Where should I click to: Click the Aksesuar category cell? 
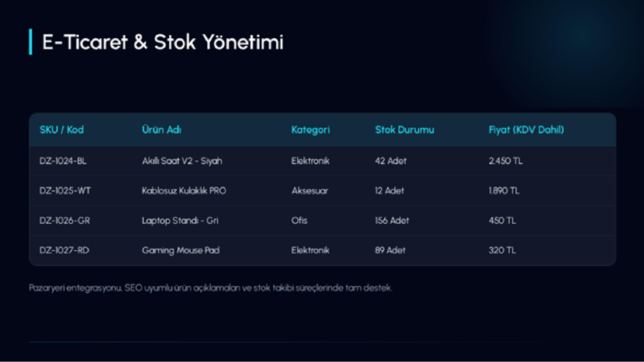[x=309, y=191]
